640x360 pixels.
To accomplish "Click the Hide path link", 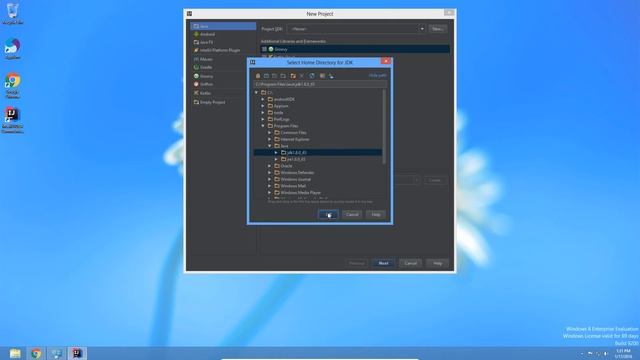I will tap(378, 76).
